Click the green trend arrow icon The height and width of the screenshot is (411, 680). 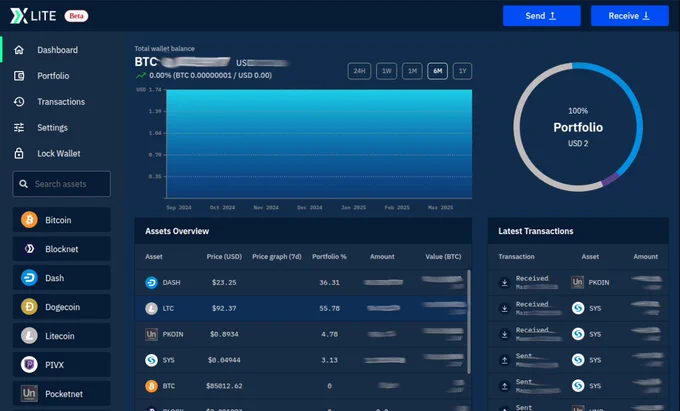pyautogui.click(x=141, y=75)
